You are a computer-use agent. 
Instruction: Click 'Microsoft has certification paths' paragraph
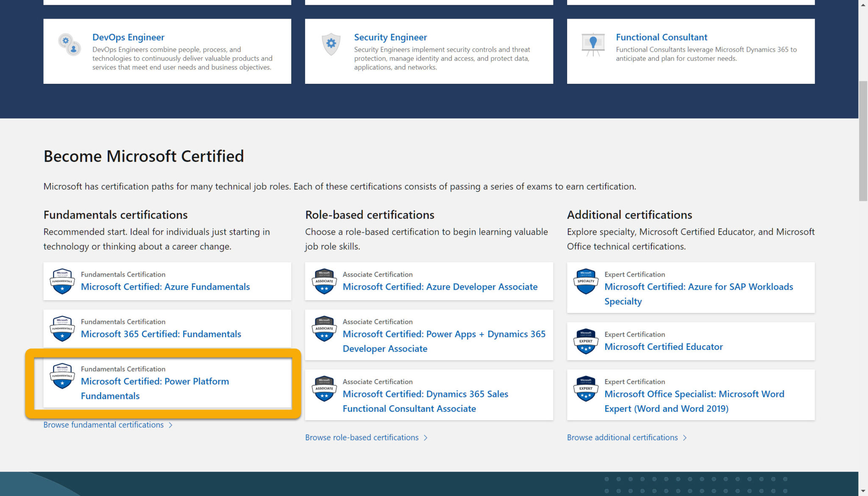point(339,186)
